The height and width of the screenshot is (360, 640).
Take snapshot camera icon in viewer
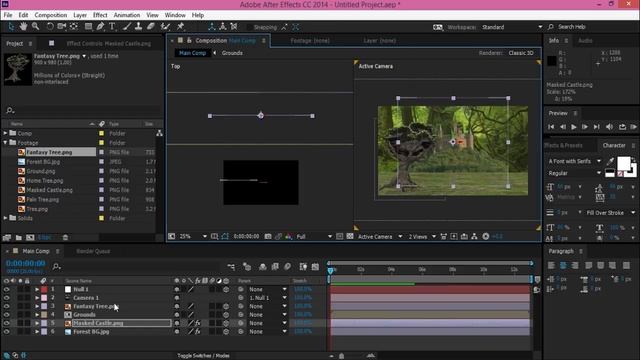pos(268,236)
